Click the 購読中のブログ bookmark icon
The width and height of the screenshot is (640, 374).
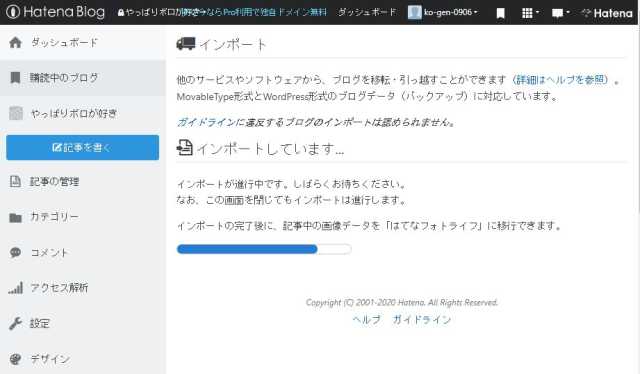16,78
